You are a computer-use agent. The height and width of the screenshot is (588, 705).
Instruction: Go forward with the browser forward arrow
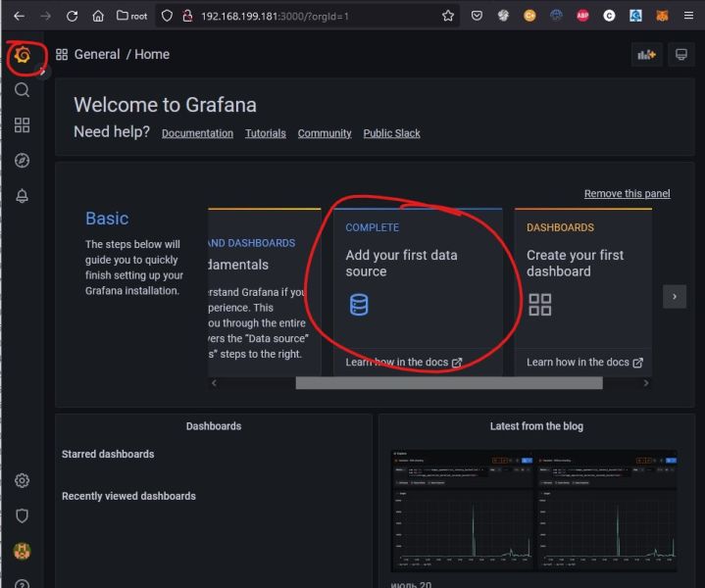(x=45, y=17)
